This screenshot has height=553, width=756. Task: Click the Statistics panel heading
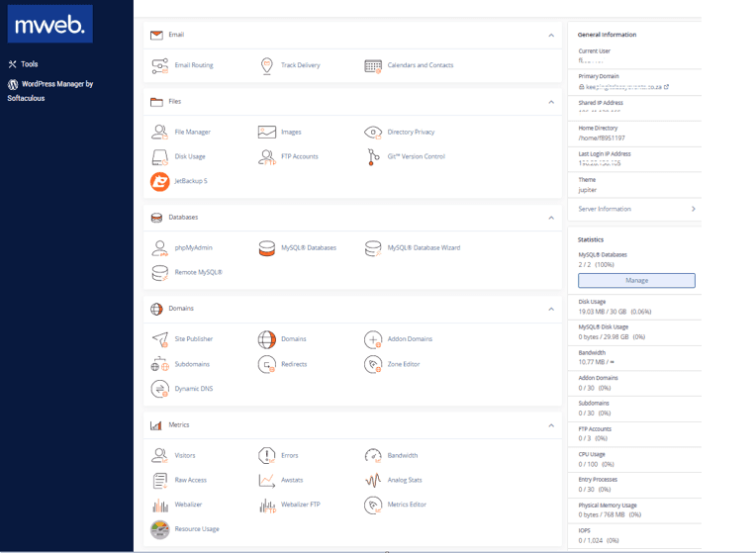tap(591, 239)
